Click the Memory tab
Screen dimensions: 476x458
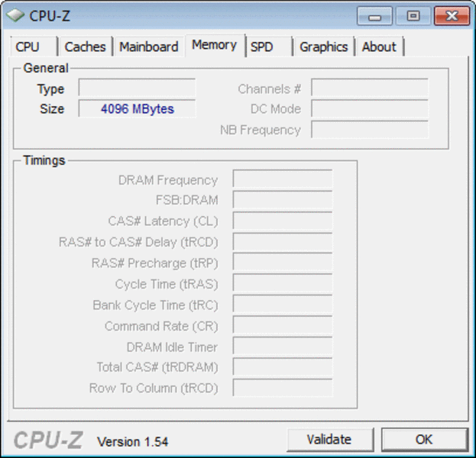point(215,45)
